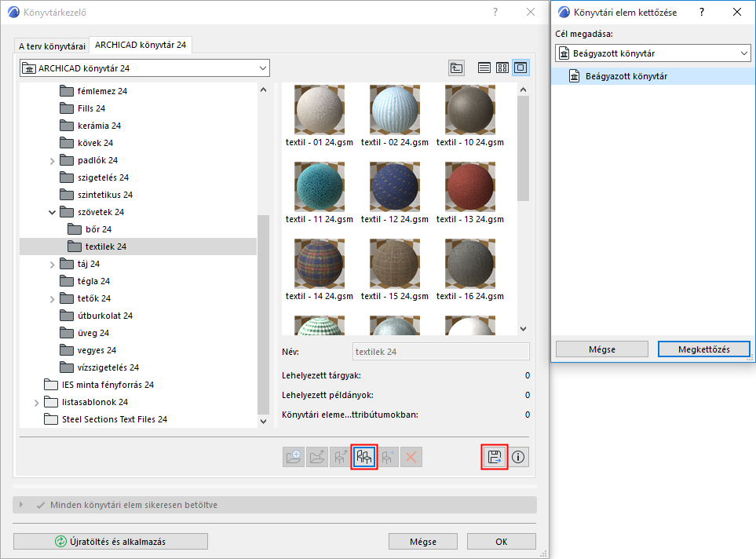Screen dimensions: 756x559
Task: Select the IES minta fényforrás 24 folder
Action: (x=99, y=385)
